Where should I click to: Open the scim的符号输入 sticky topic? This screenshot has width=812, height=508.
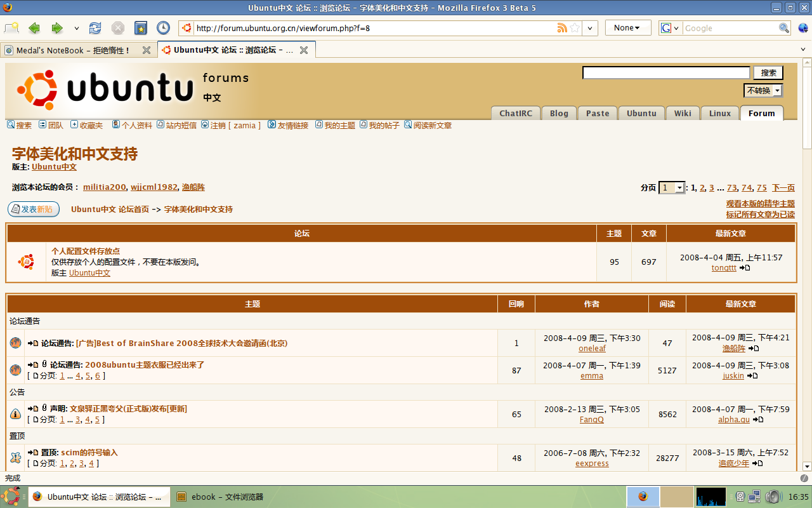pos(89,453)
